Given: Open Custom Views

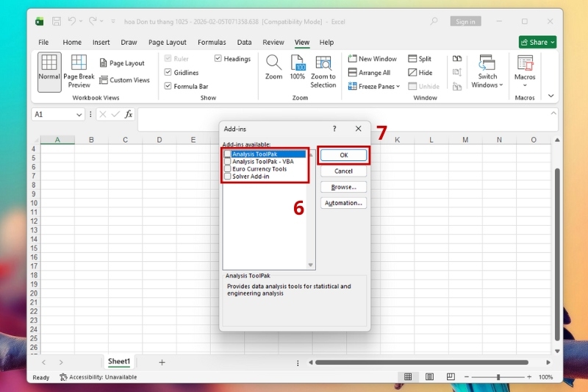Looking at the screenshot, I should (x=124, y=80).
